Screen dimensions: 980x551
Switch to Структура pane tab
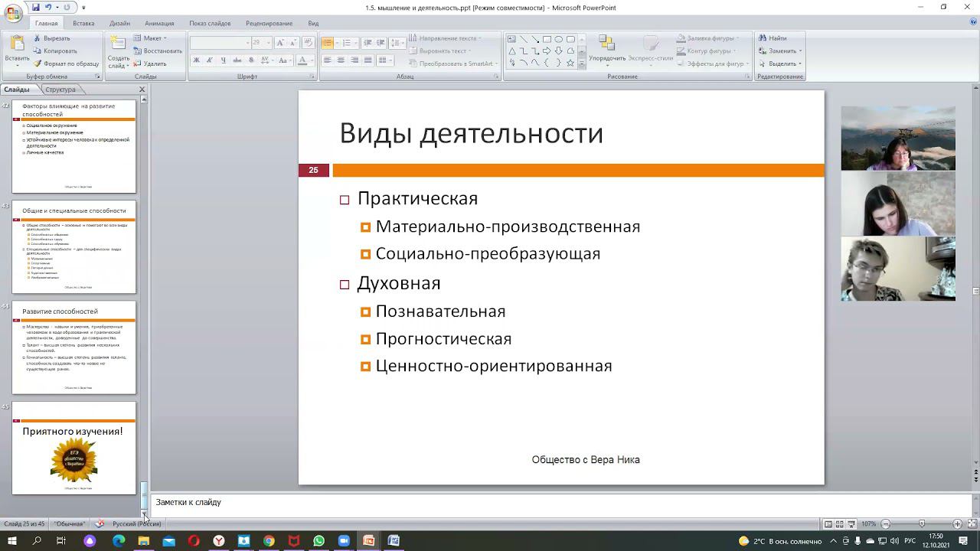pos(60,90)
